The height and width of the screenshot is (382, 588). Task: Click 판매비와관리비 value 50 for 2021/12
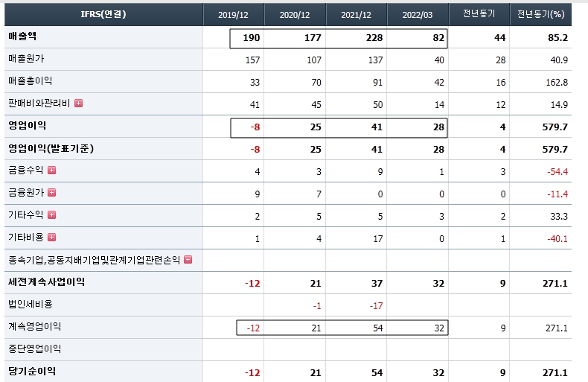[x=377, y=105]
